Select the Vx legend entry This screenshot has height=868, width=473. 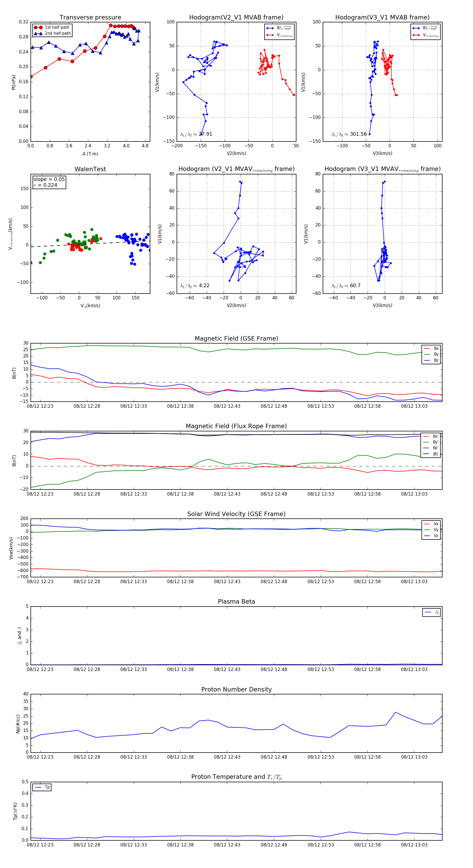click(x=431, y=524)
